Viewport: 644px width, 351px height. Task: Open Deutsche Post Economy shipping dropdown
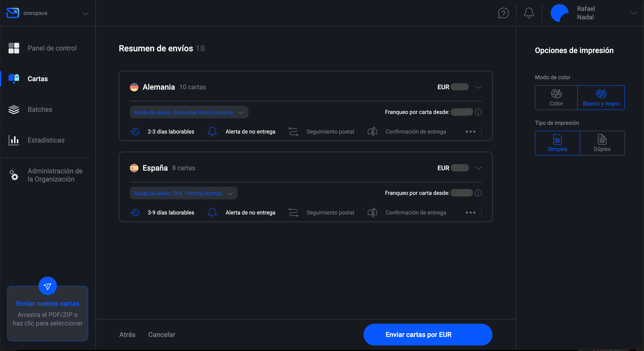tap(189, 112)
